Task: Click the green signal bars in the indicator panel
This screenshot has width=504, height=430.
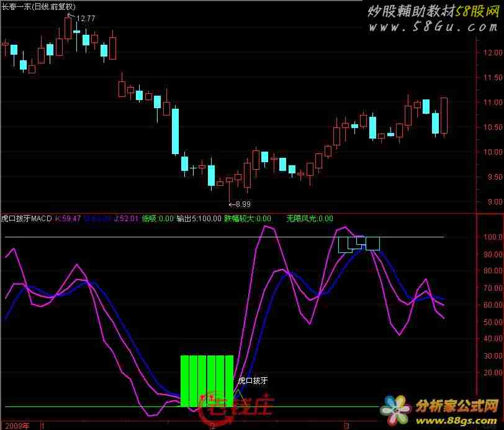Action: pyautogui.click(x=207, y=381)
